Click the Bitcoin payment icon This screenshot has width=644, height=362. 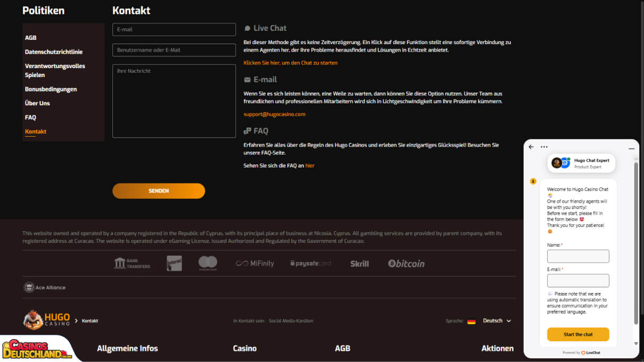coord(407,263)
